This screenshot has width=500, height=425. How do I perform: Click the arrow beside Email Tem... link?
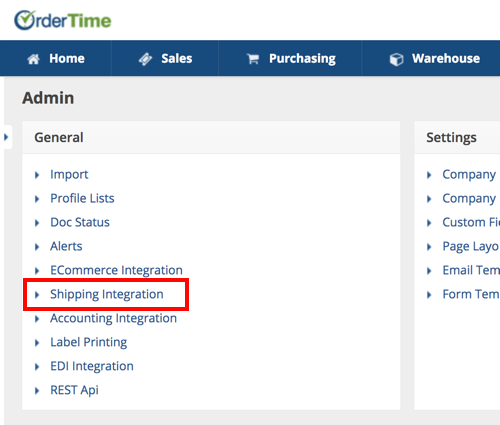pos(429,271)
